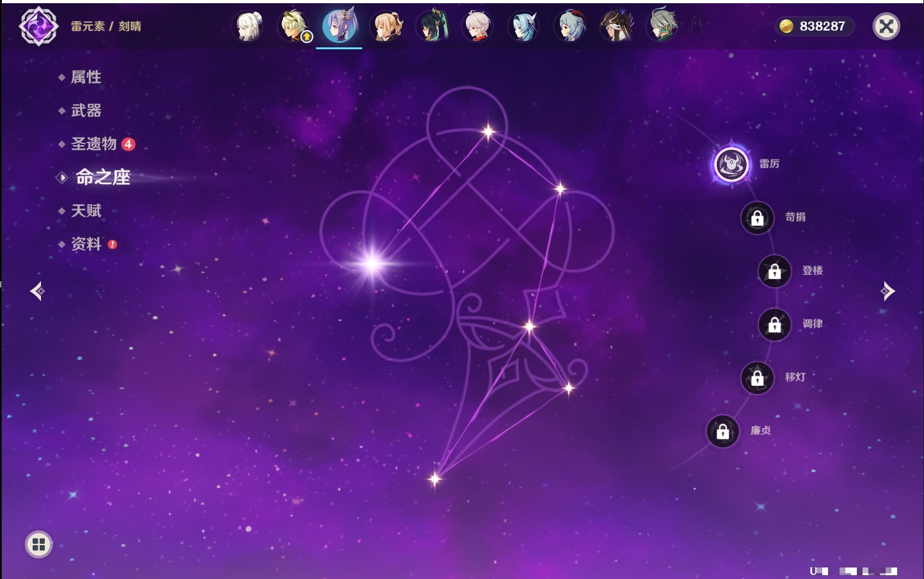Select the silver-haired character in red outfit
Viewport: 924px width, 579px height.
(477, 26)
